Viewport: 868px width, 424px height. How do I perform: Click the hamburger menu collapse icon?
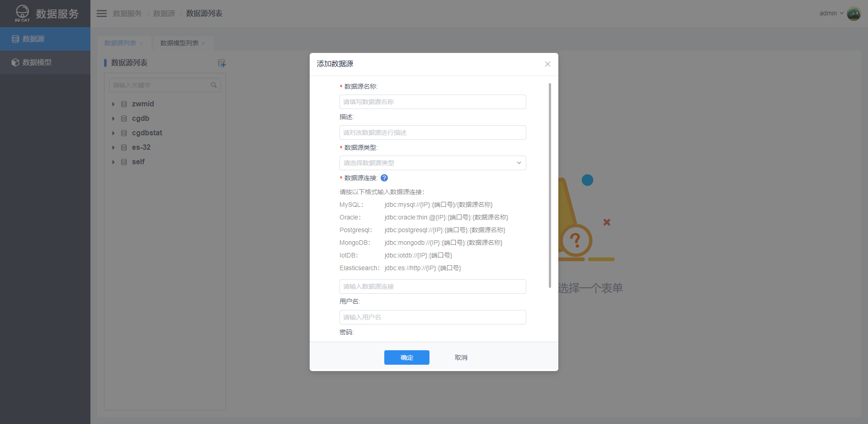click(x=102, y=14)
